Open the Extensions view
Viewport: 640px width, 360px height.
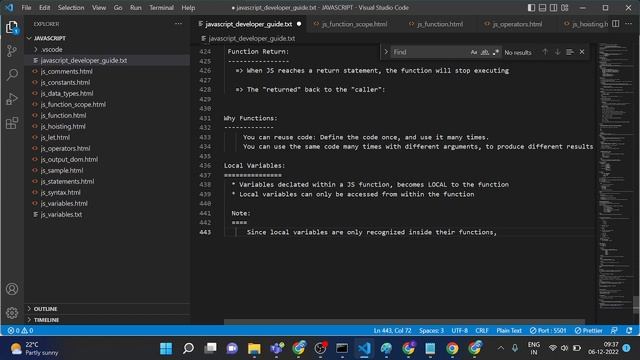(x=12, y=123)
